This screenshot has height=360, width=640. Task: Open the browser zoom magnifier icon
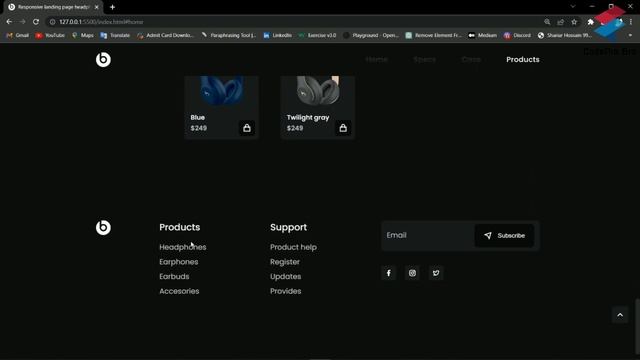click(x=547, y=22)
